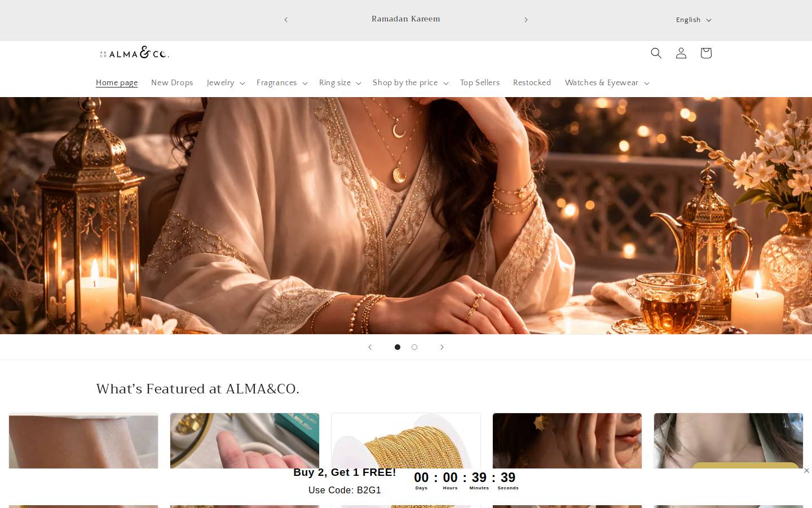Expand the Ring size menu

point(339,83)
